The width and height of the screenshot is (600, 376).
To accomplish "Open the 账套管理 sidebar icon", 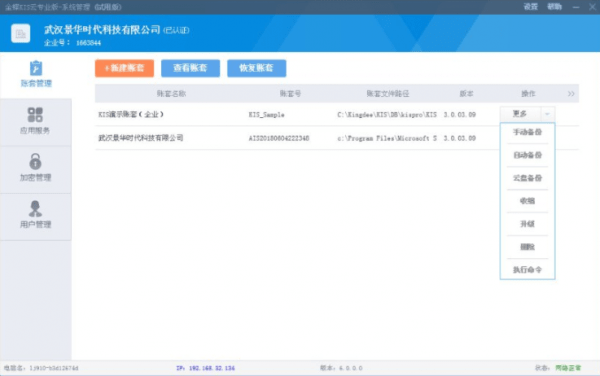I will point(36,69).
